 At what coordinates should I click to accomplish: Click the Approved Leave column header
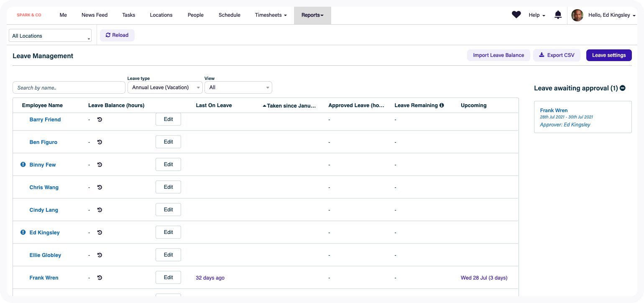pos(356,105)
